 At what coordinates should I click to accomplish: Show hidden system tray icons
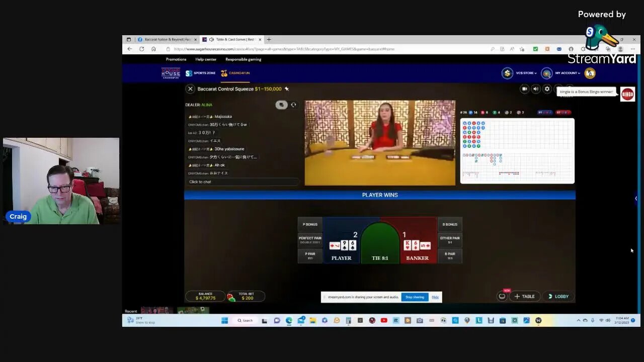click(578, 320)
